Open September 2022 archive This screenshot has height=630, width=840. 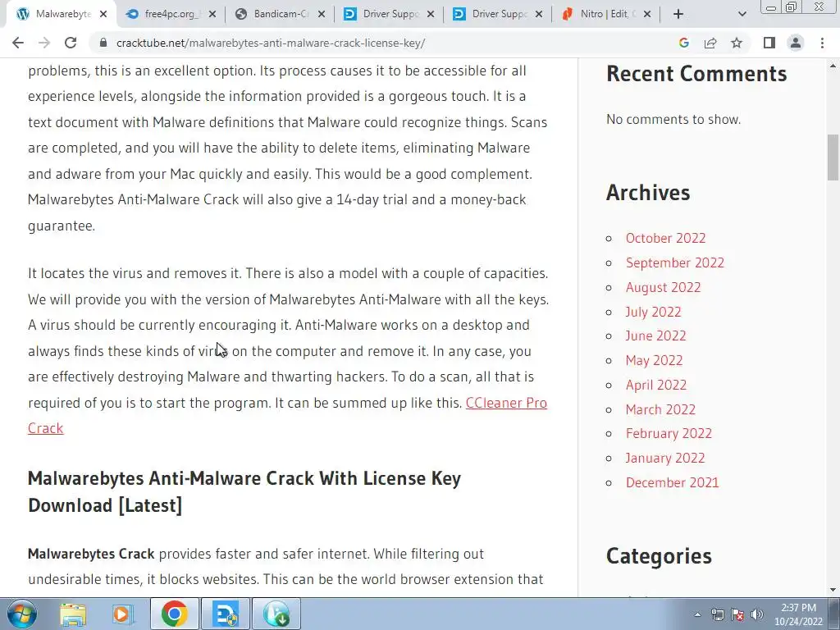pyautogui.click(x=674, y=262)
